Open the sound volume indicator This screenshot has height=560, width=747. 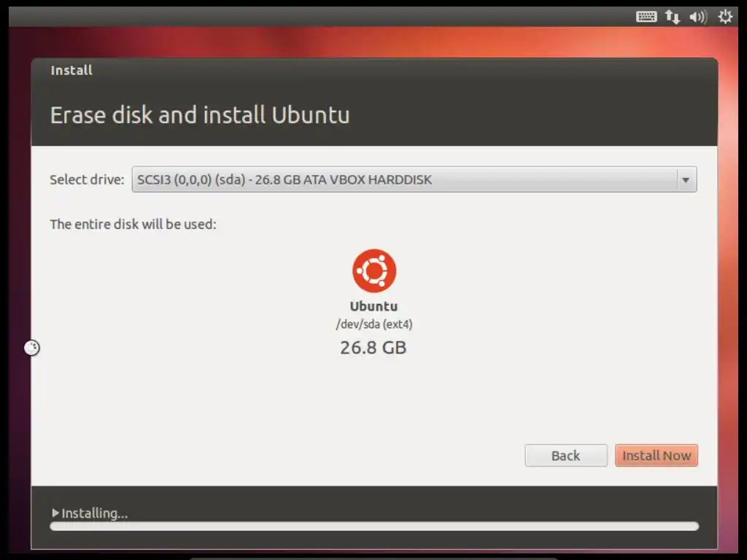698,17
